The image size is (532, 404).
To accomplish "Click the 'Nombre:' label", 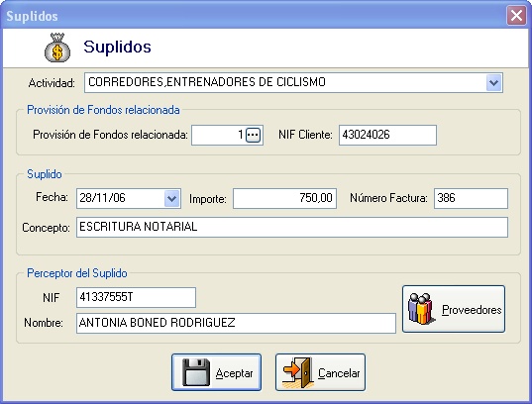I will (x=44, y=323).
